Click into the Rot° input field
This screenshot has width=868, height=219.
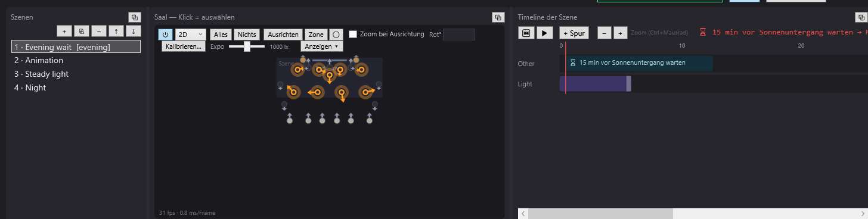coord(459,35)
